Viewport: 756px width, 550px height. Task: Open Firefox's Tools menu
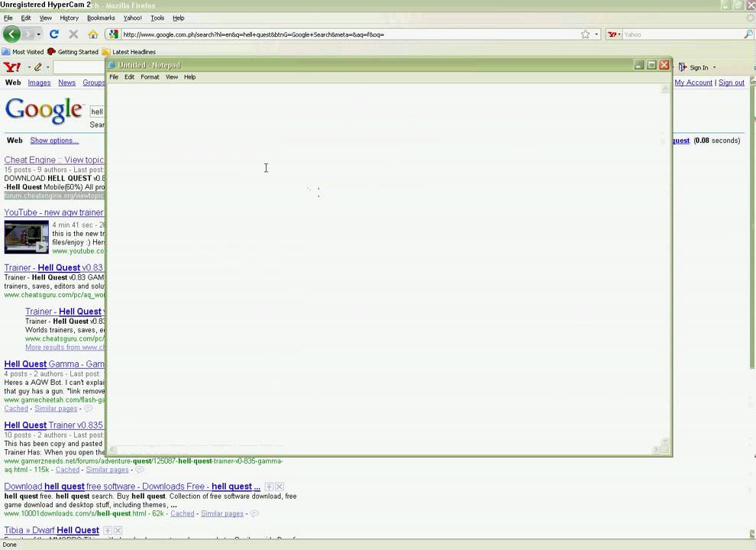(157, 18)
